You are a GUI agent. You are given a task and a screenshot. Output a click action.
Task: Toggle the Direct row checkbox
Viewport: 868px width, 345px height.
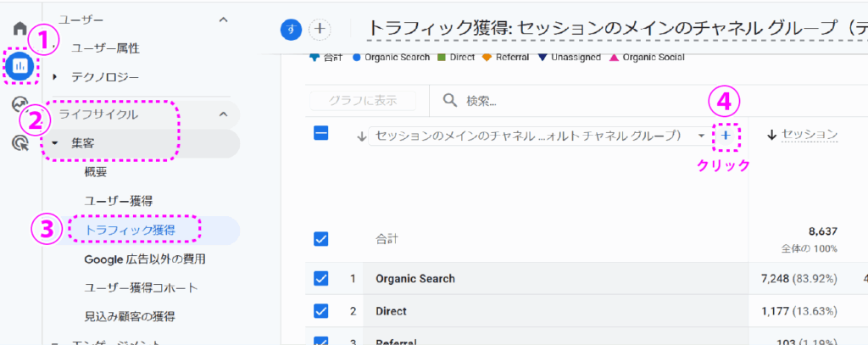(x=321, y=310)
